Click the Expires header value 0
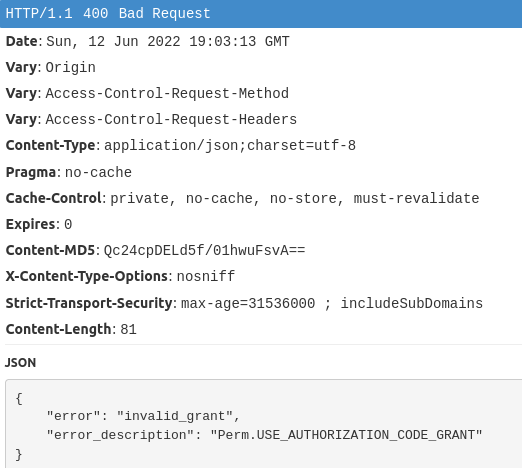 [68, 224]
